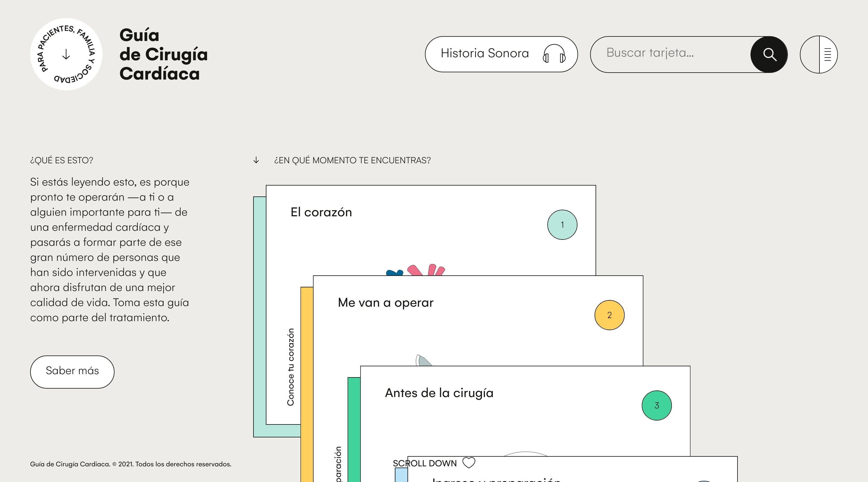Click the vertical Conoce tu corazón label
The height and width of the screenshot is (482, 868).
(x=291, y=367)
